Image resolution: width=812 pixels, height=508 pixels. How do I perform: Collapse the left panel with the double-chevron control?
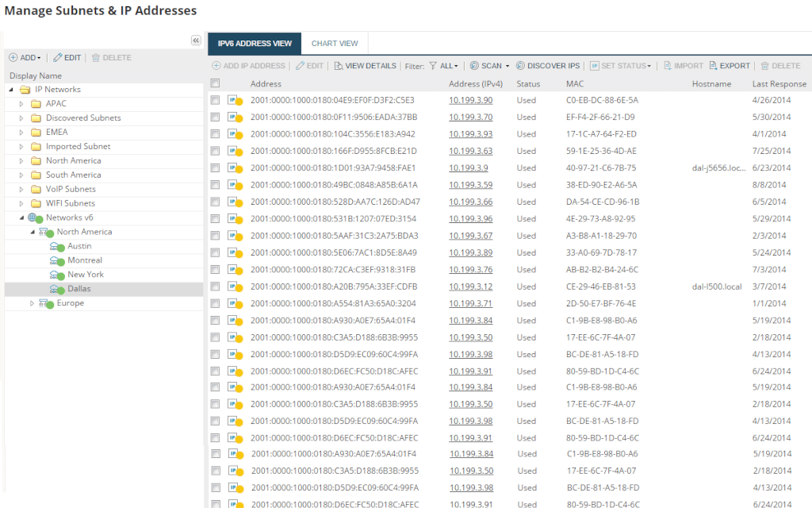click(x=196, y=40)
